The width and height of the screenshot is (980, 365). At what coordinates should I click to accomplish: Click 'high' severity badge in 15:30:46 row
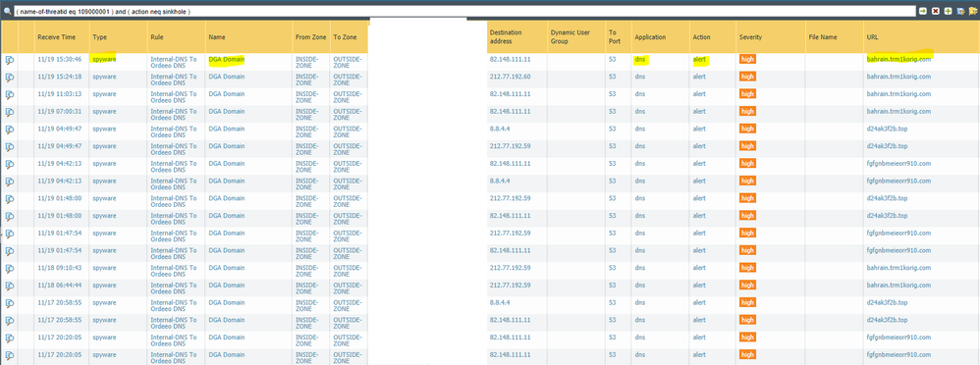click(x=747, y=59)
